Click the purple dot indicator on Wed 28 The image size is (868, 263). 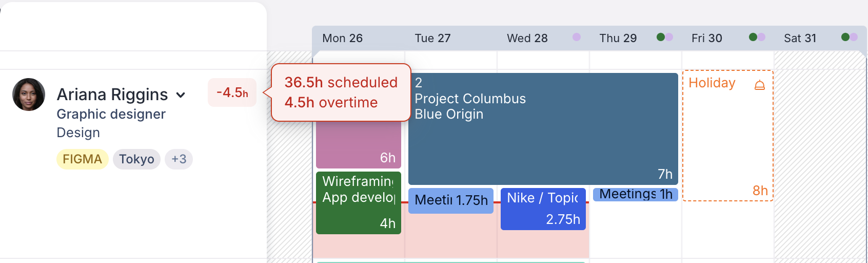coord(577,37)
